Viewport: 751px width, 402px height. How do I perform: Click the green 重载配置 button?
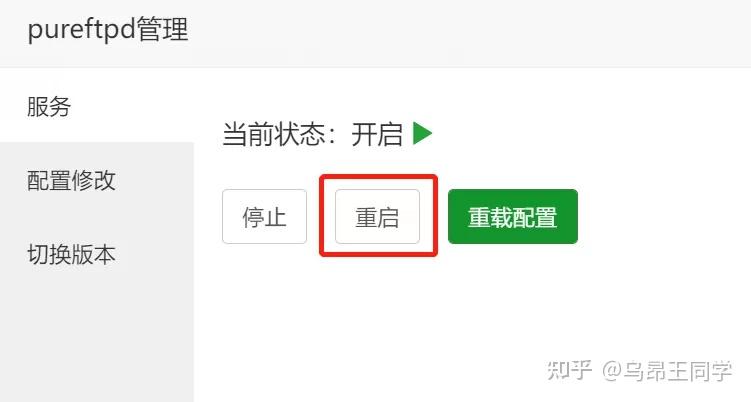click(513, 217)
